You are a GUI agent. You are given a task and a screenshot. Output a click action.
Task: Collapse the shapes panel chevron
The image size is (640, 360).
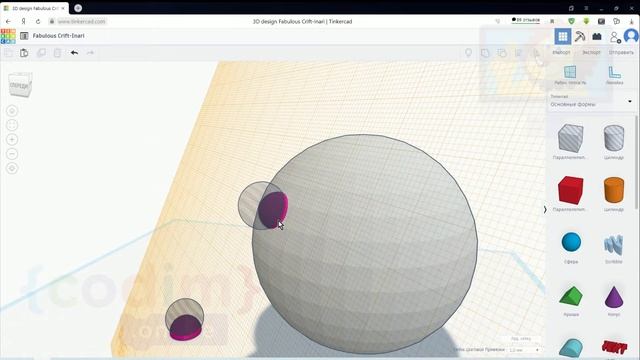point(545,209)
